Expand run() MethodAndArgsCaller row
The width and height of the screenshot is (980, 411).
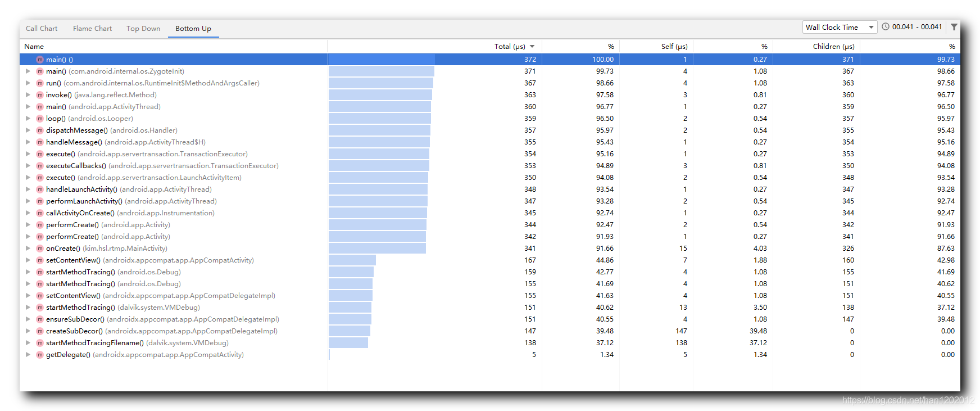[28, 83]
